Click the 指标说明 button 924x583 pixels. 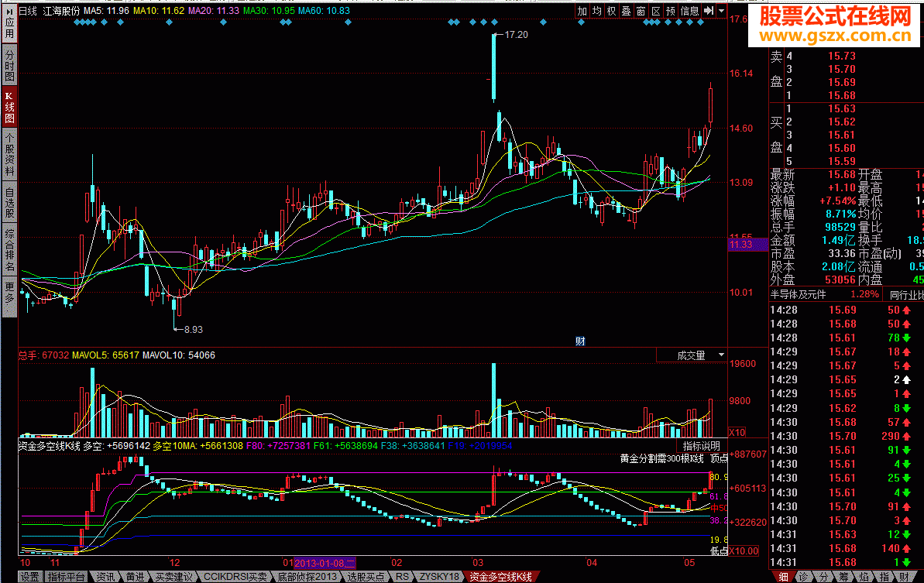tap(701, 446)
